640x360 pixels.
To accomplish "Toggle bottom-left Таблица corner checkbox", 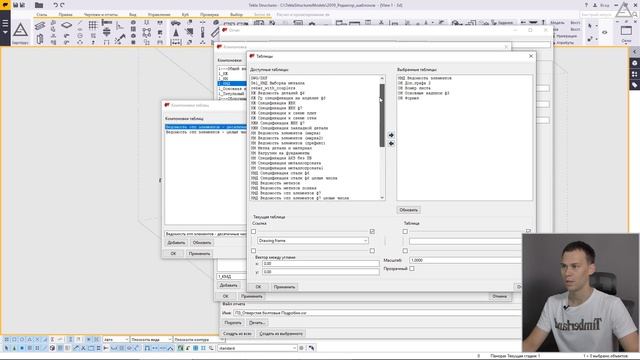I will [405, 251].
